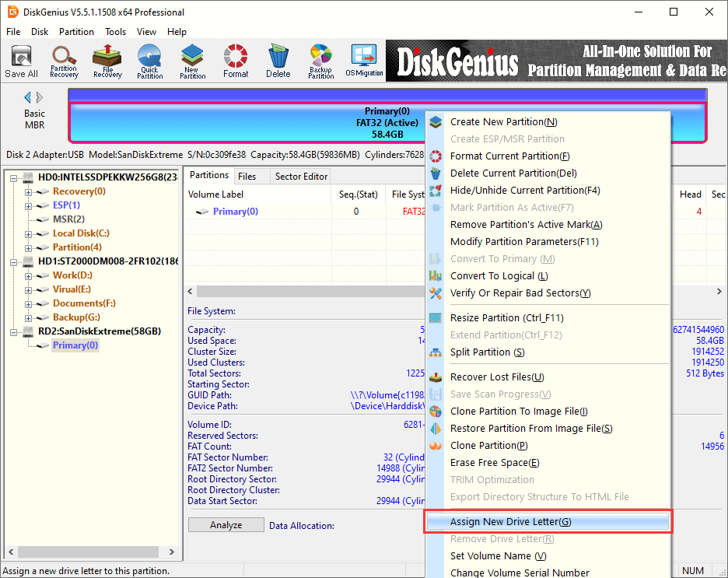Click Restore Partition From Image icon
728x578 pixels.
click(x=436, y=429)
